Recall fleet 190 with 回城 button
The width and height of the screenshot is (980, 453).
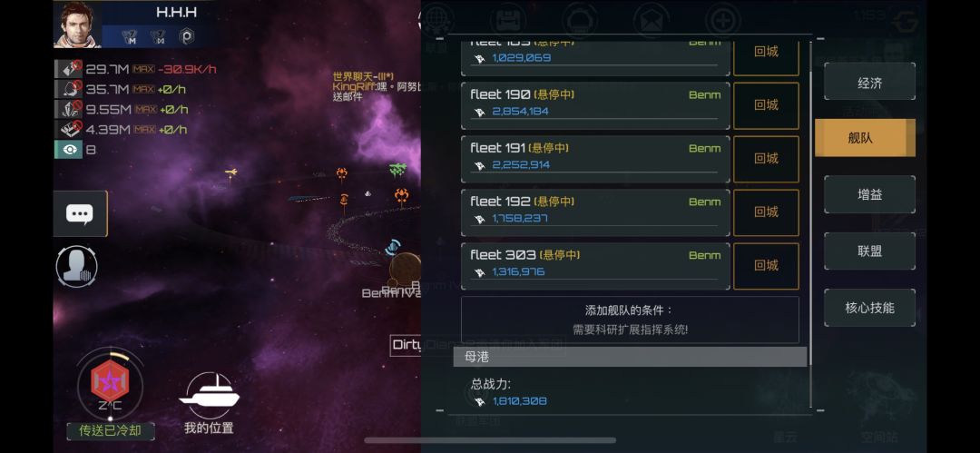(766, 105)
